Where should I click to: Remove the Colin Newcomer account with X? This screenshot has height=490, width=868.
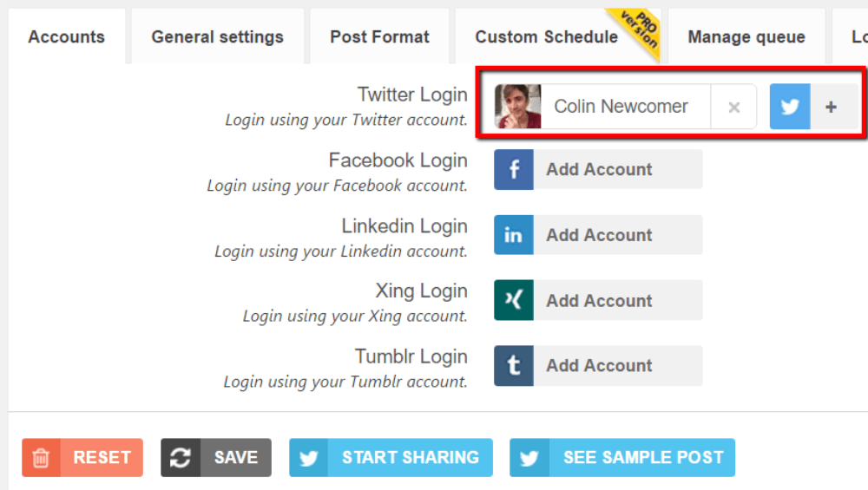tap(734, 107)
